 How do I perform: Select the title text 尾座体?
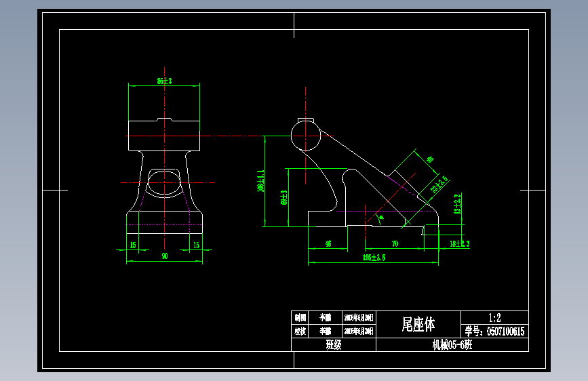pos(418,324)
